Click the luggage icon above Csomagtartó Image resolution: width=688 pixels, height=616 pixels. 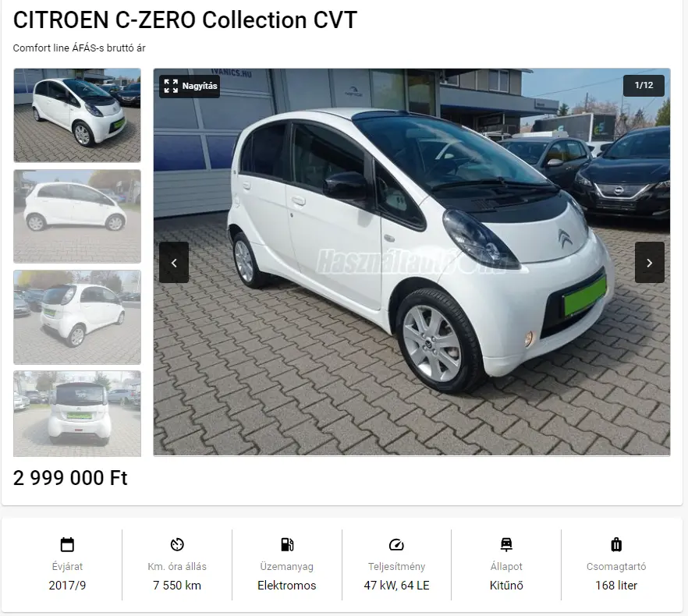click(x=616, y=544)
